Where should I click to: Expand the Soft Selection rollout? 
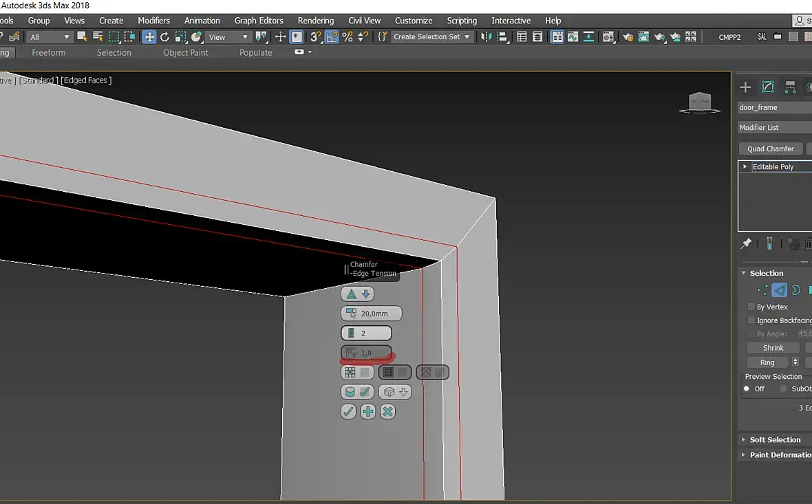(x=775, y=439)
